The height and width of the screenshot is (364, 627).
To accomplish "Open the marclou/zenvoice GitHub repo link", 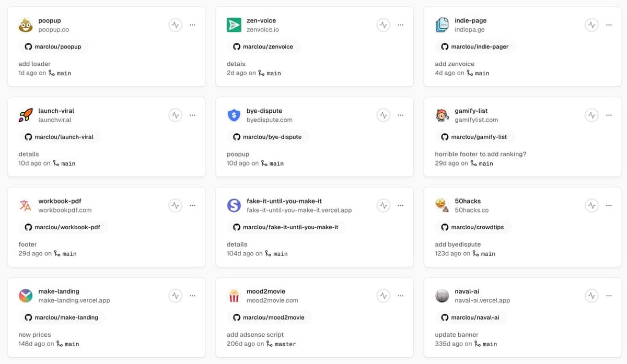I will (x=263, y=46).
